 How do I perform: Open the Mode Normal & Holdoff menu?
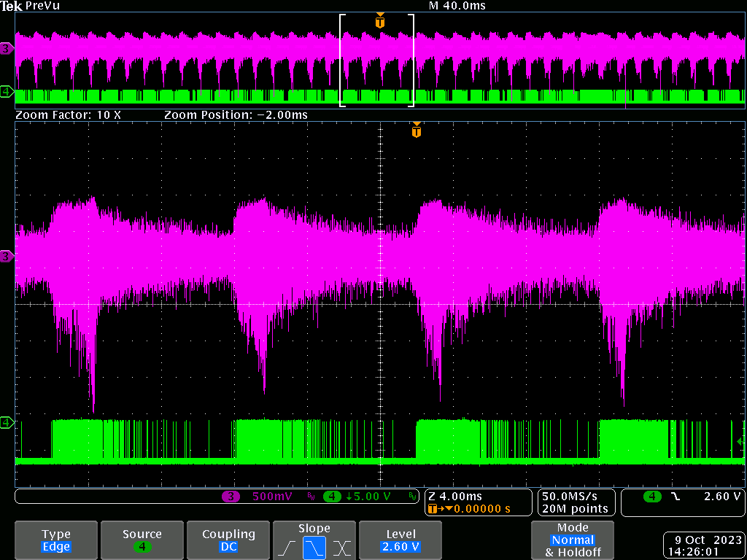pyautogui.click(x=572, y=540)
